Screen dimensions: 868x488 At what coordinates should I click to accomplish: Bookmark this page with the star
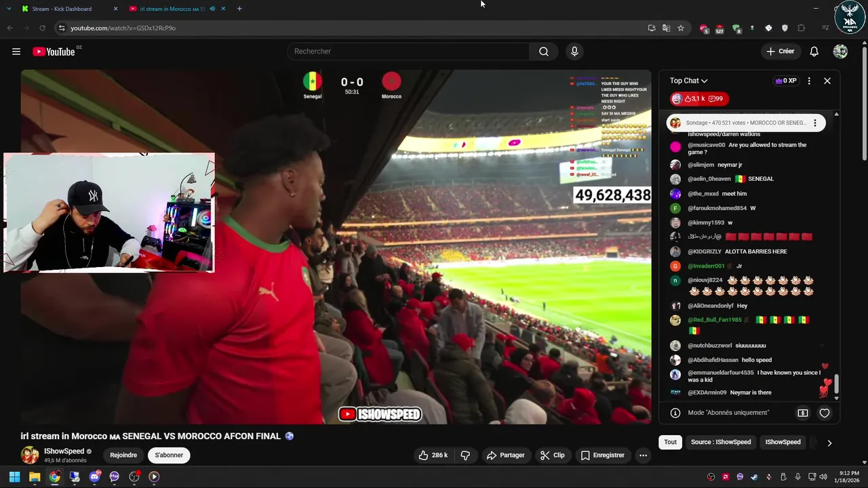coord(681,28)
